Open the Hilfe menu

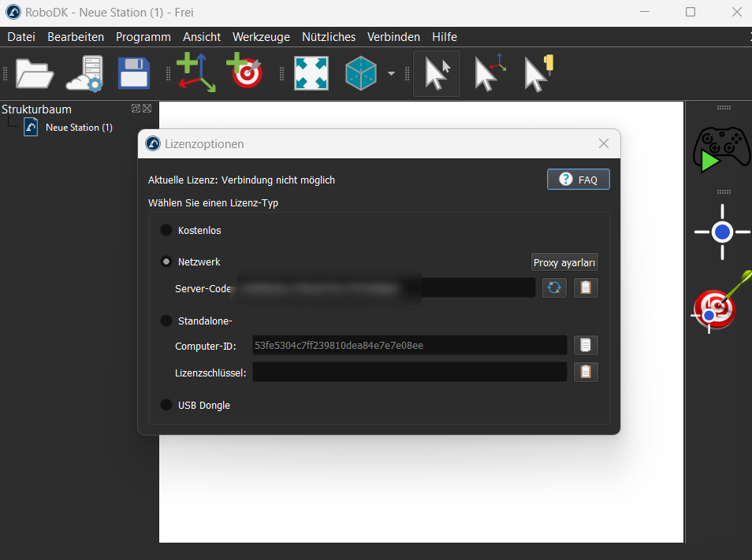click(445, 37)
